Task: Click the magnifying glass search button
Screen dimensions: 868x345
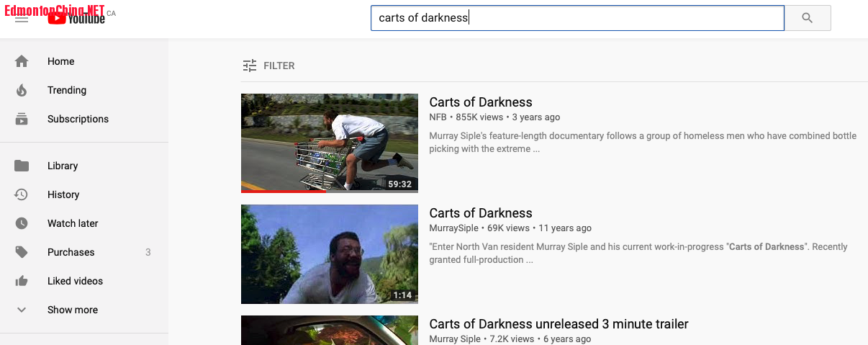Action: pos(808,18)
